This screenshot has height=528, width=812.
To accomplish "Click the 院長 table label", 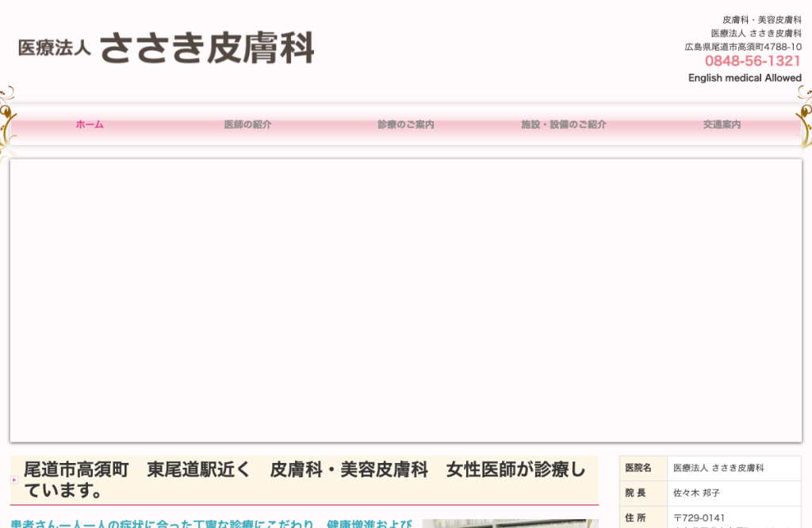I will pos(635,493).
